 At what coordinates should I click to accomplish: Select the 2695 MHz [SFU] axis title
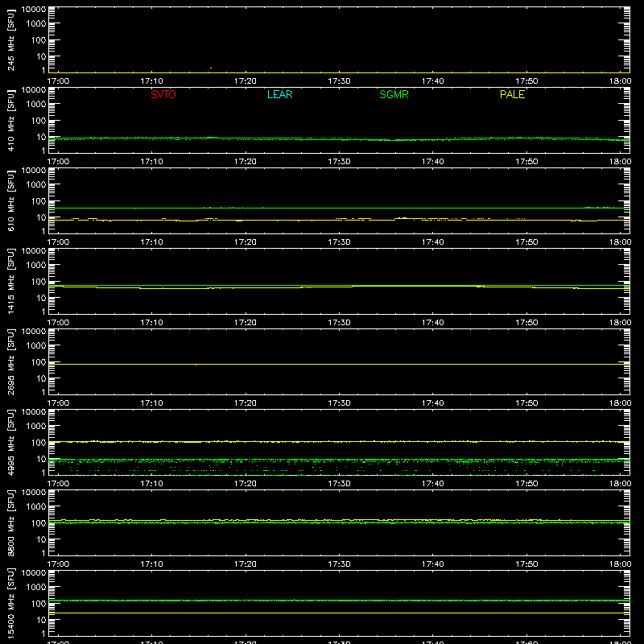pos(10,361)
